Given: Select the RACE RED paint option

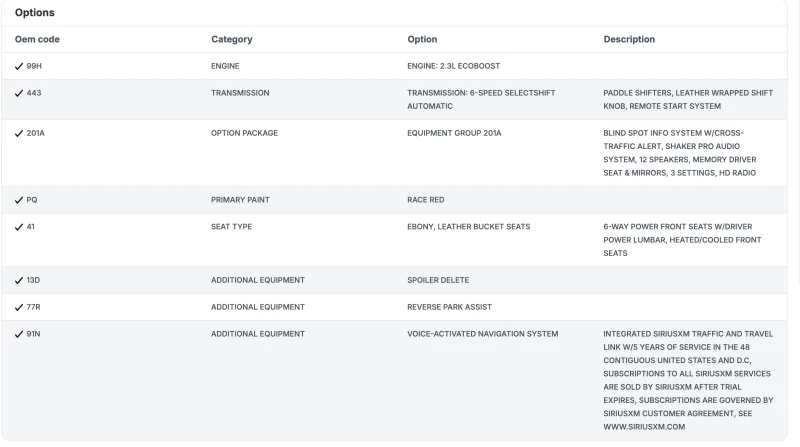Looking at the screenshot, I should click(x=426, y=200).
